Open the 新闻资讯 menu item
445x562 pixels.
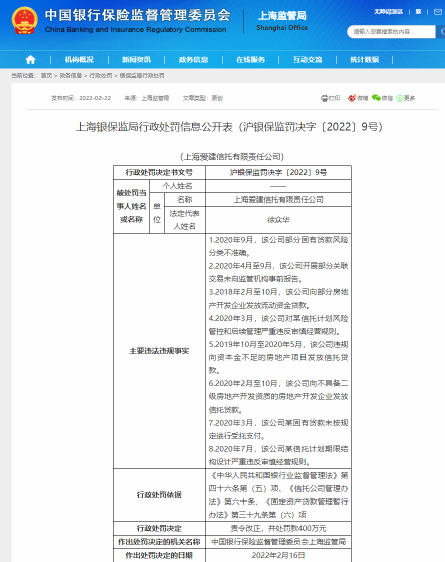[136, 59]
